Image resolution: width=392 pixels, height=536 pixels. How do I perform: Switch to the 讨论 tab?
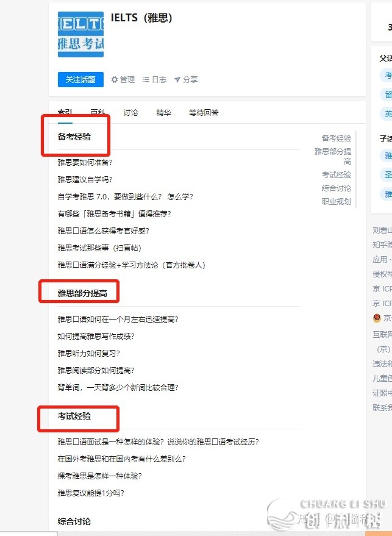(130, 112)
